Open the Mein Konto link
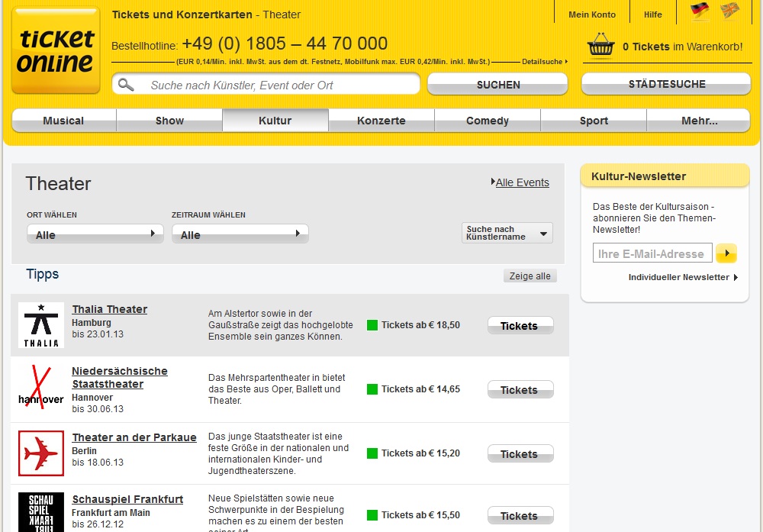The width and height of the screenshot is (763, 532). click(x=592, y=15)
